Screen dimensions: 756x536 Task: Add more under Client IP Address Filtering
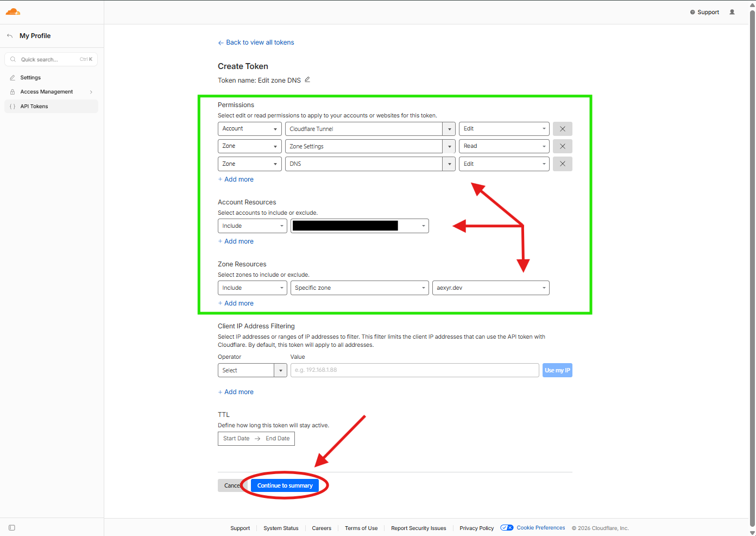click(236, 392)
